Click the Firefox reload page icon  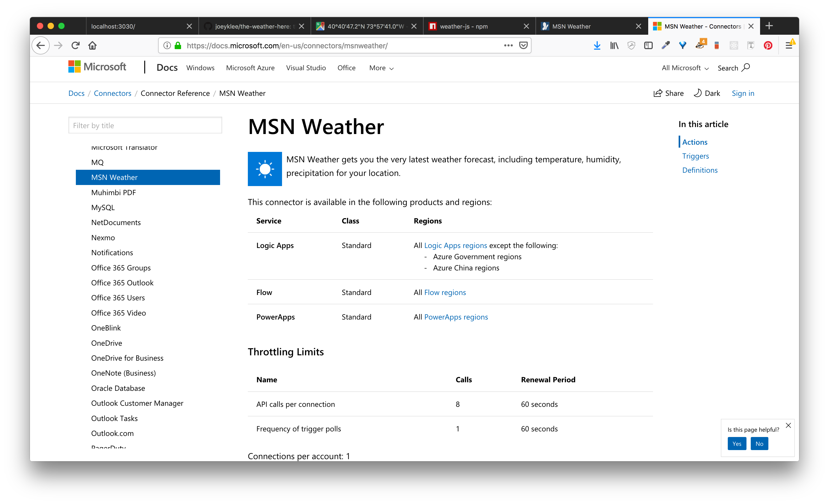[75, 45]
